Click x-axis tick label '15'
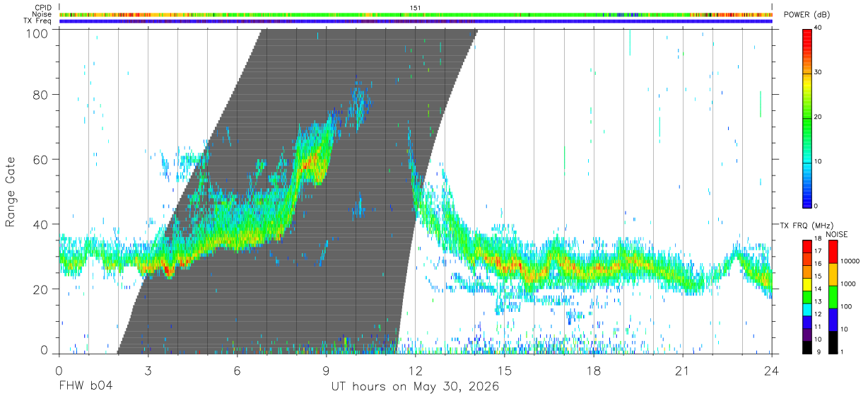This screenshot has height=401, width=868. point(505,371)
